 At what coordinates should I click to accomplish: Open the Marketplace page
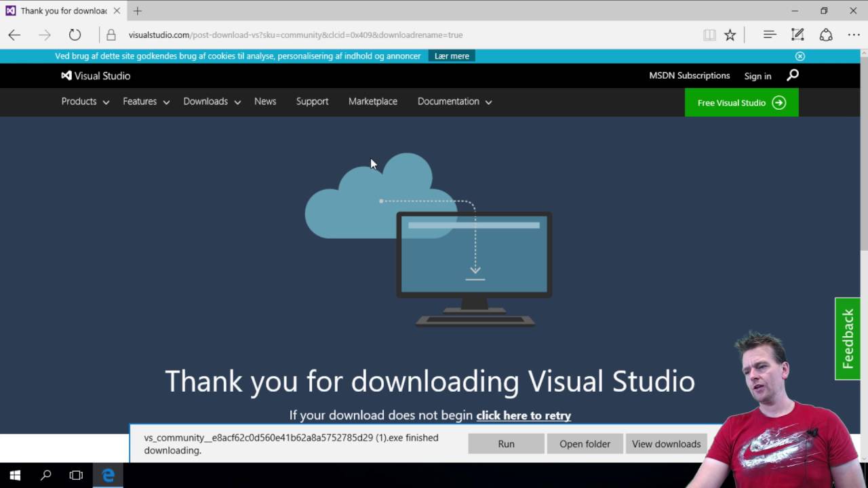coord(373,102)
